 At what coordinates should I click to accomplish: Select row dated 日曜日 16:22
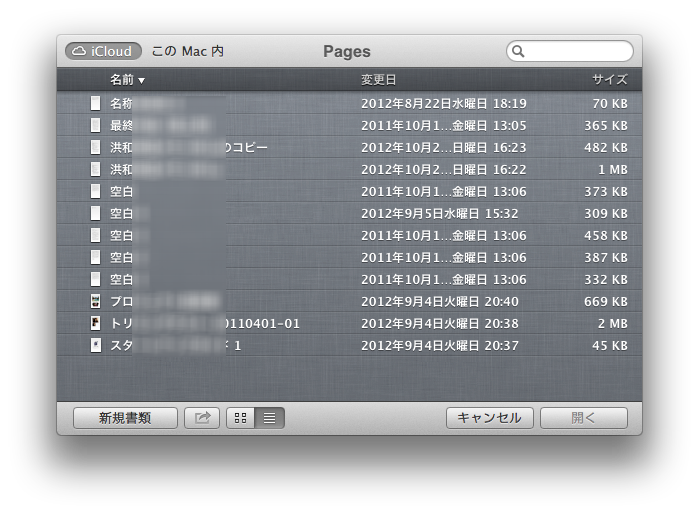point(350,169)
